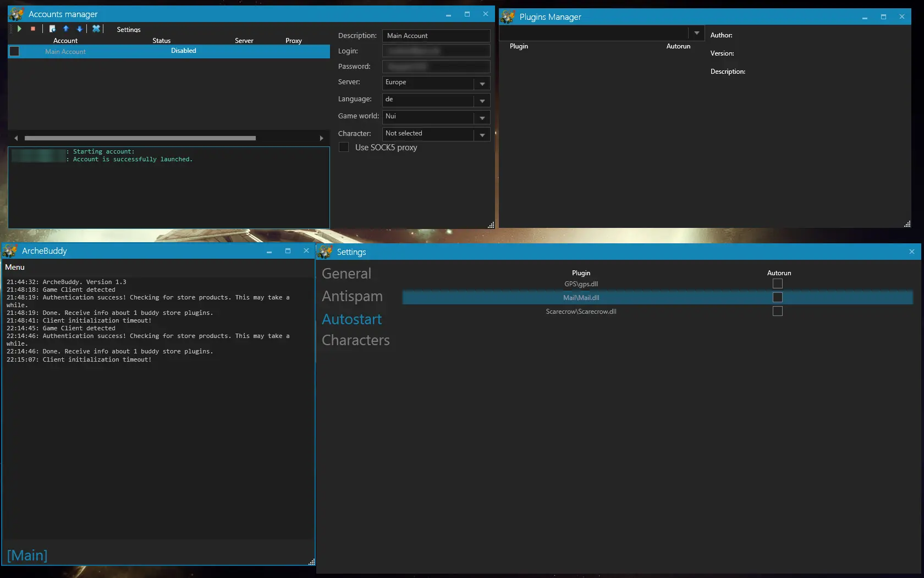Click 'ArcheBuddy. Version 1.3' log line

click(x=67, y=282)
